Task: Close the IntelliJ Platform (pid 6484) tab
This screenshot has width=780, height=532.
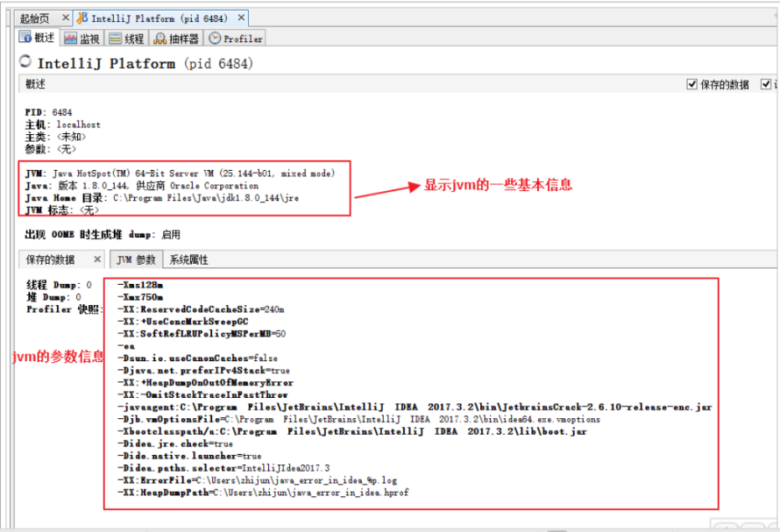Action: [241, 18]
